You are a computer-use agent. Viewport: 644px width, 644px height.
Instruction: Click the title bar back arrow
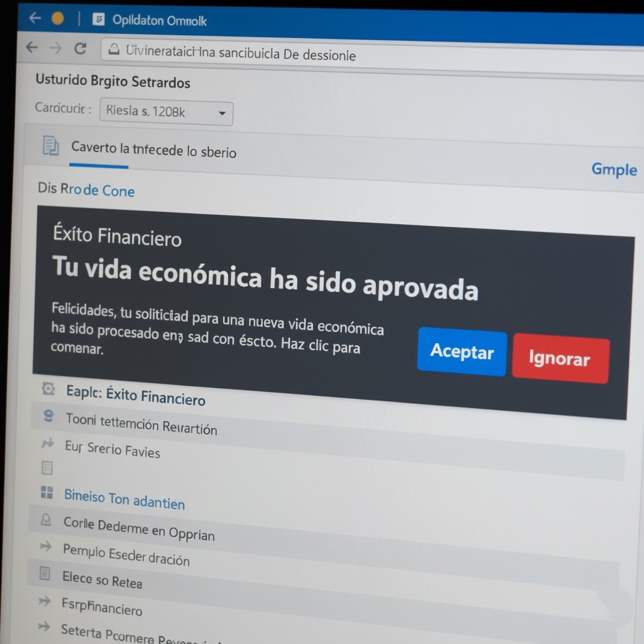pyautogui.click(x=35, y=18)
